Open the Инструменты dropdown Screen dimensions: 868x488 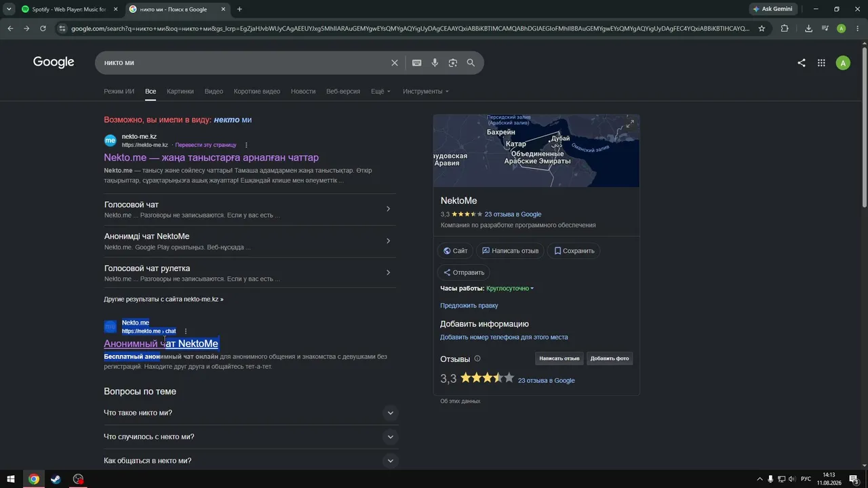(x=426, y=91)
